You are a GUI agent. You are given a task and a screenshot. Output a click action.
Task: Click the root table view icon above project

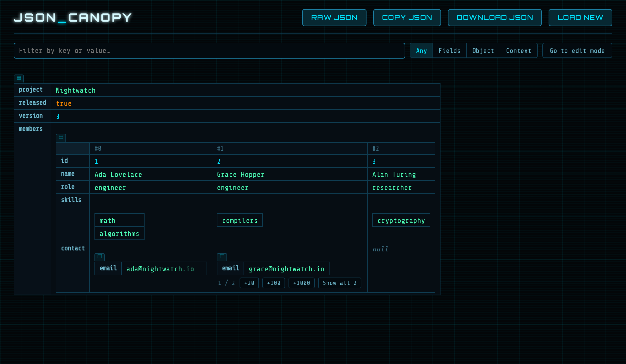click(19, 78)
